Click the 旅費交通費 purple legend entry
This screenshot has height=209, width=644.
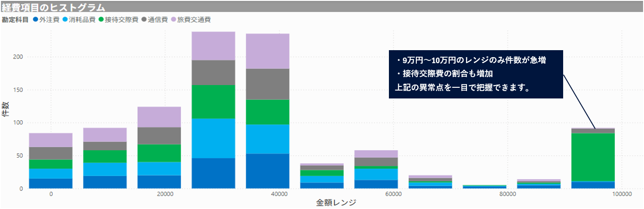point(191,20)
